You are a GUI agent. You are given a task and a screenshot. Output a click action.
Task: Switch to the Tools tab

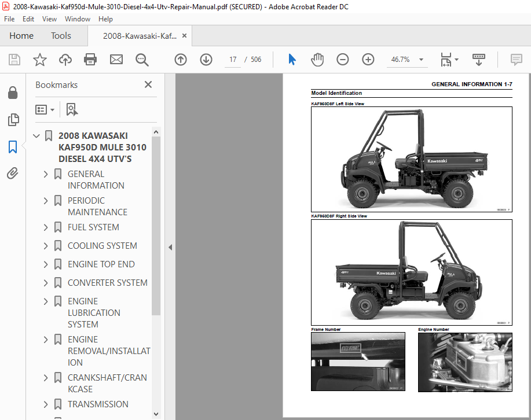pos(61,35)
